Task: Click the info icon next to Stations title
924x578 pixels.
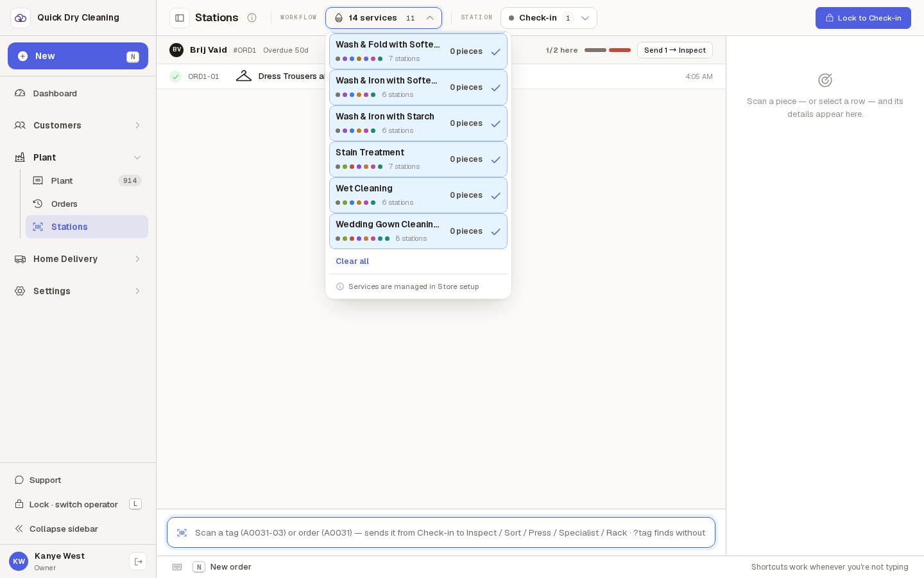Action: tap(252, 18)
